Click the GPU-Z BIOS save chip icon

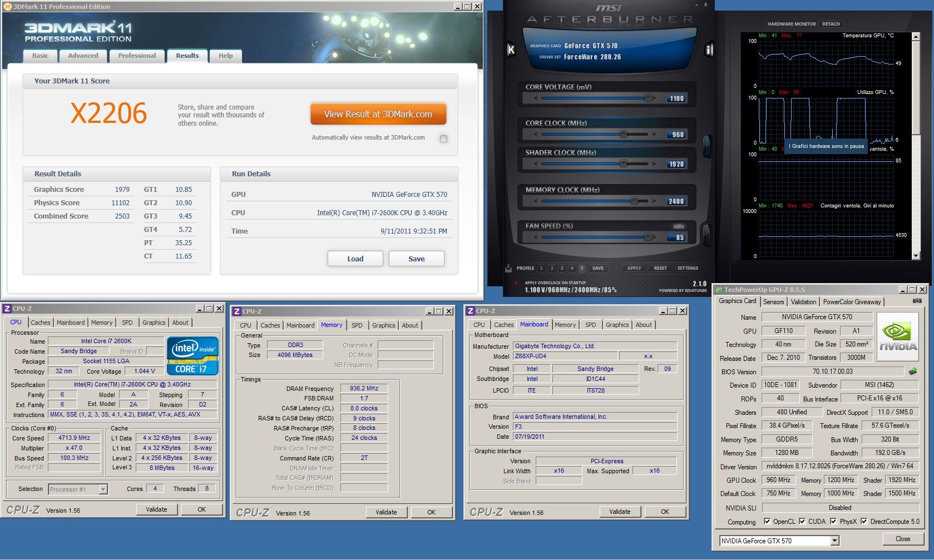point(912,371)
